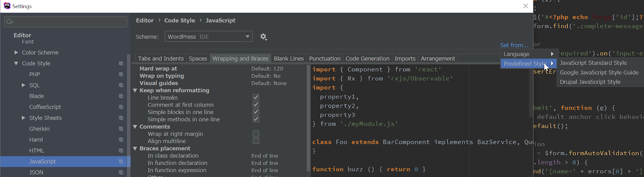Collapse the Keep when reformatting group

point(135,90)
